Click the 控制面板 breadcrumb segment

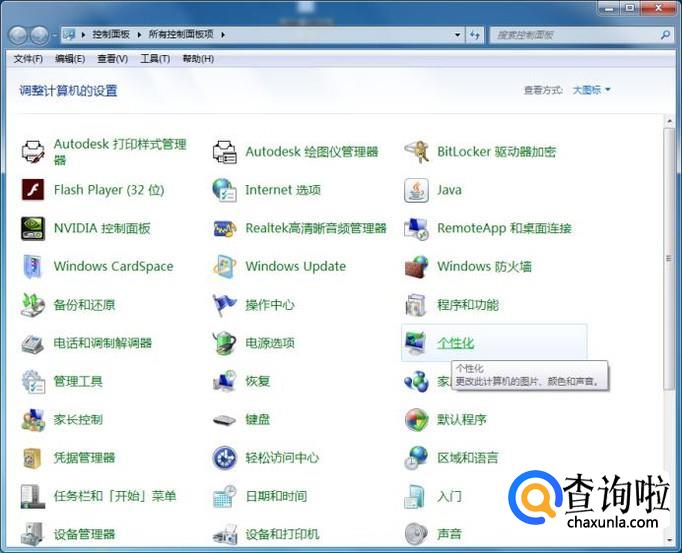[x=111, y=34]
